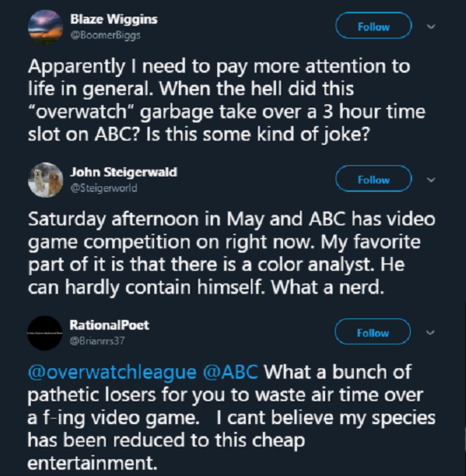
Task: Expand options chevron on RationalPoet tweet
Action: (x=431, y=332)
